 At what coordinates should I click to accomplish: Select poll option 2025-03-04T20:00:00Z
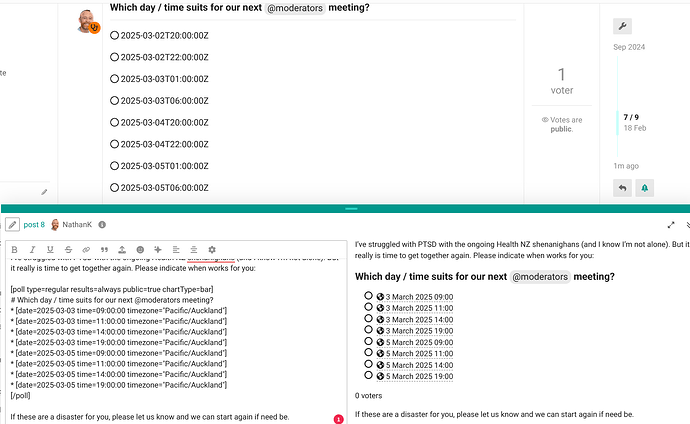click(114, 122)
